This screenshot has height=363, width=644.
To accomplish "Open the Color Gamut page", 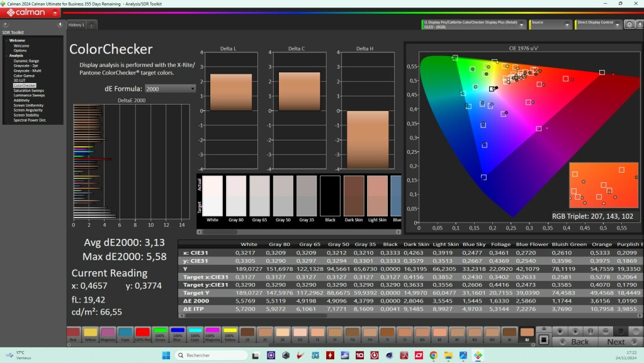I will pyautogui.click(x=24, y=76).
